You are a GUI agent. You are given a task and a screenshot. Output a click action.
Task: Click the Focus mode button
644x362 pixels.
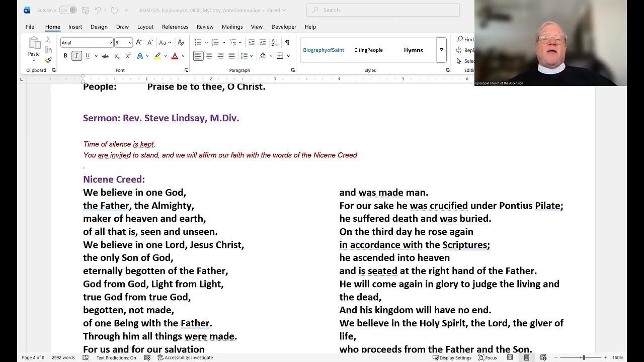point(488,357)
